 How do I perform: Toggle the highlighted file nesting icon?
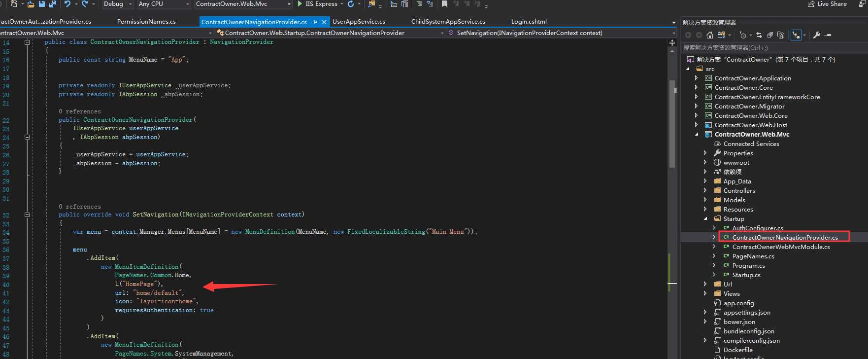click(796, 35)
